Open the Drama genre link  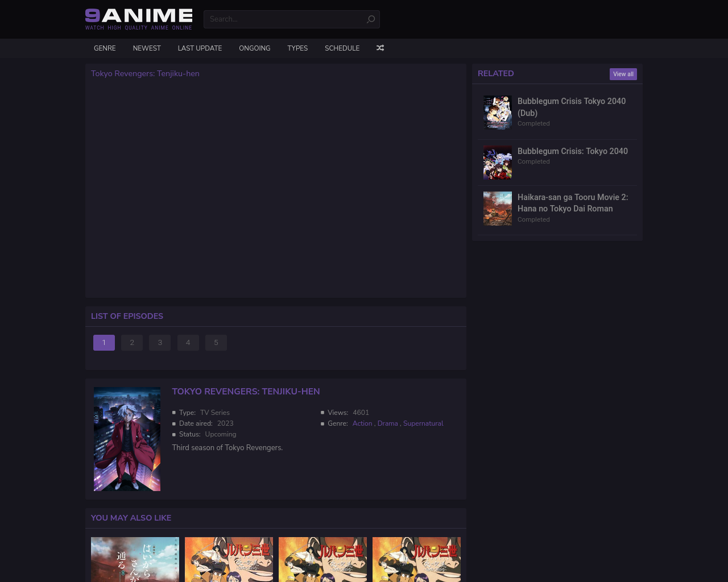[x=388, y=423]
